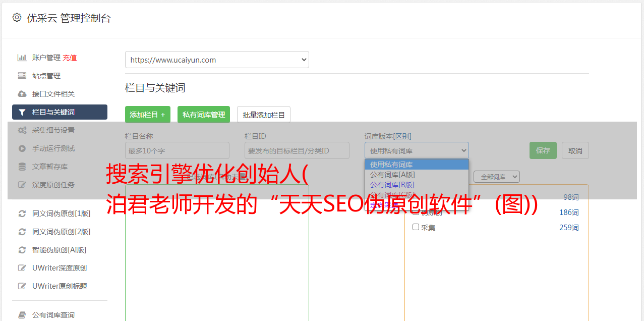Click the refresh icon for 同义词伪原创[2版]
644x321 pixels.
coord(22,232)
